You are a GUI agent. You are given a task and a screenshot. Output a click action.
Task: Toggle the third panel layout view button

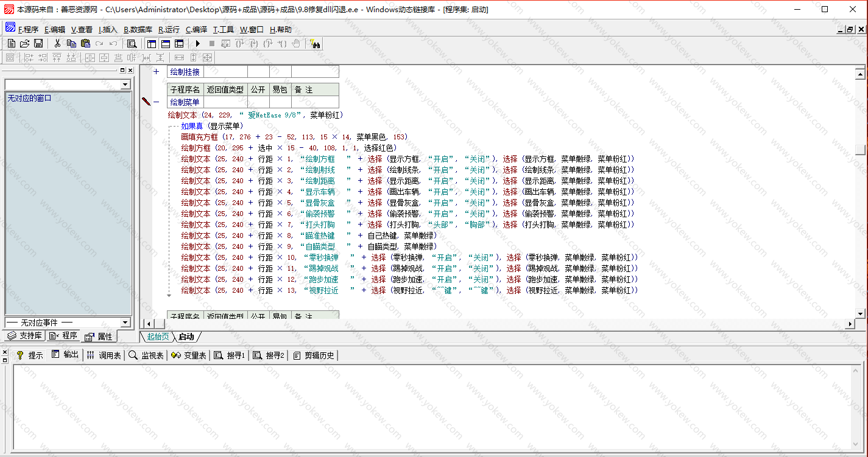tap(178, 43)
